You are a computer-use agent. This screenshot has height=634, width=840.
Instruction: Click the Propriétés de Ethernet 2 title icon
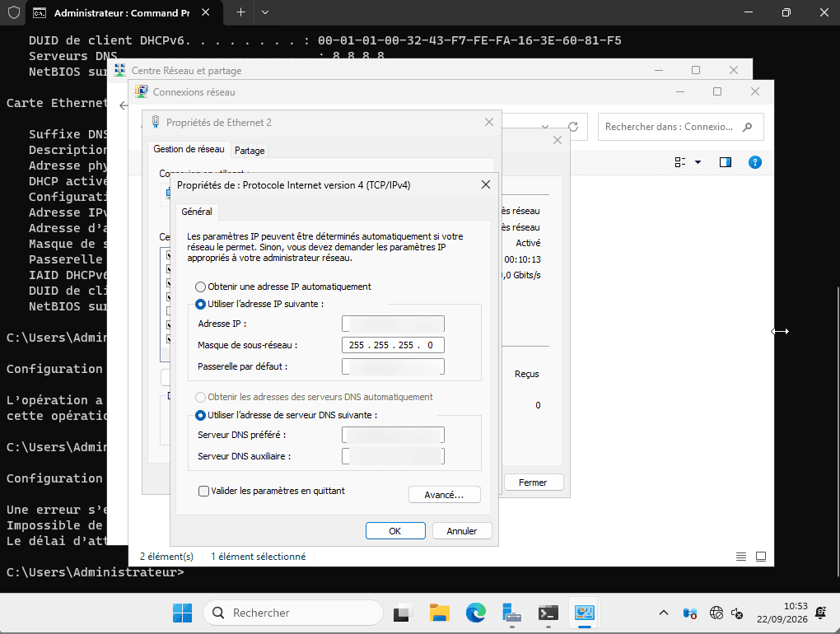(156, 122)
